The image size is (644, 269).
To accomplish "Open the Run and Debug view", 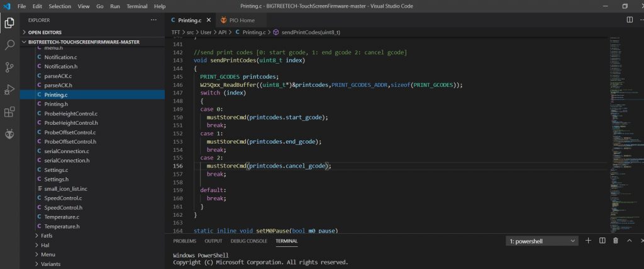I will (x=9, y=89).
